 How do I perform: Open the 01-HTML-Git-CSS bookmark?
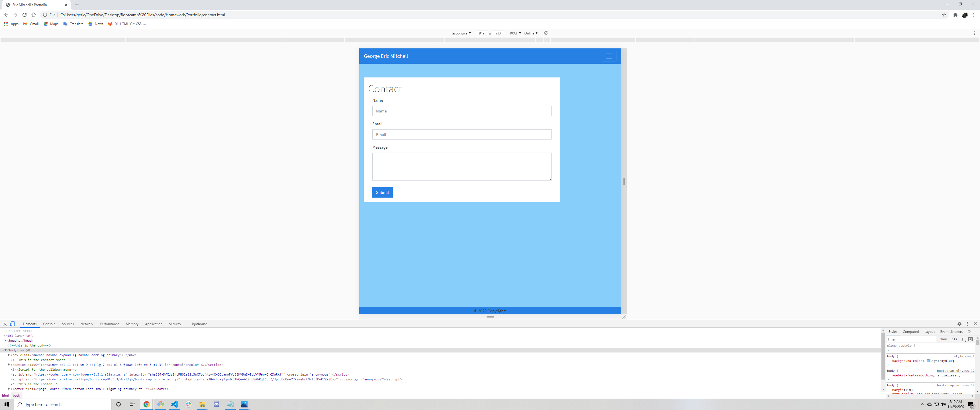coord(127,24)
